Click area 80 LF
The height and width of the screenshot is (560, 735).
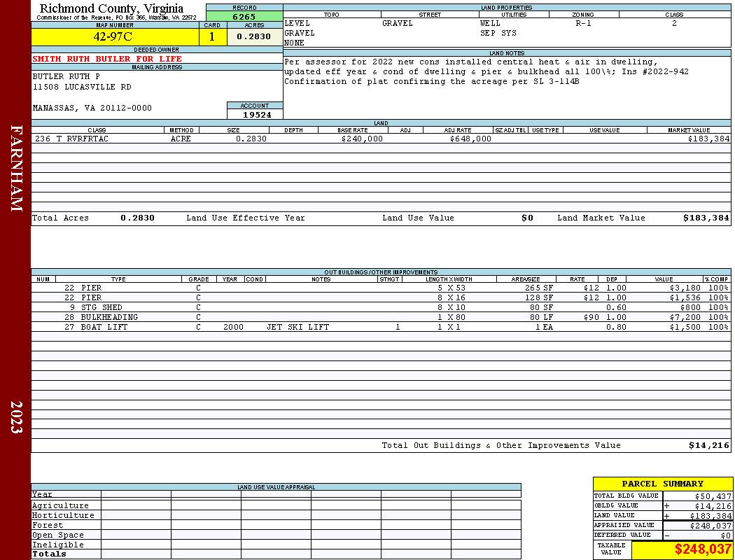[x=541, y=318]
